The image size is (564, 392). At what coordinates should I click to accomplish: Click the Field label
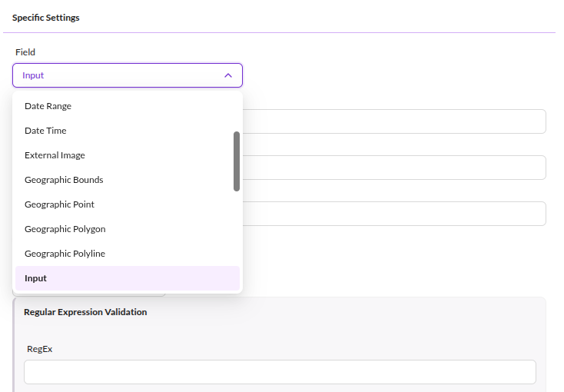click(25, 52)
